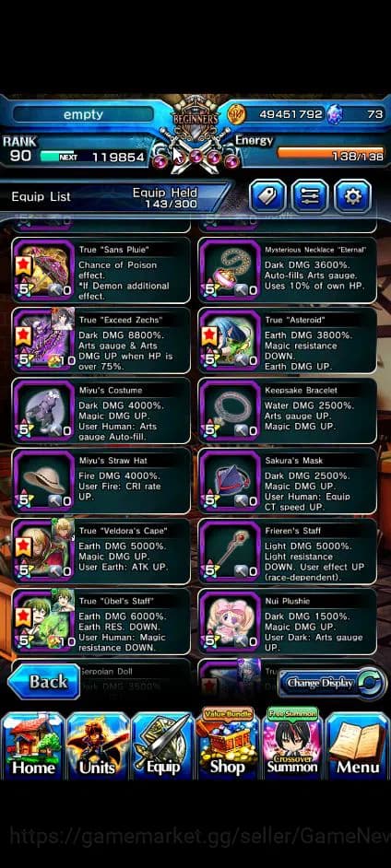Select the True "Sans Pluie" umbrella icon
Viewport: 391px width, 868px height.
click(x=43, y=271)
